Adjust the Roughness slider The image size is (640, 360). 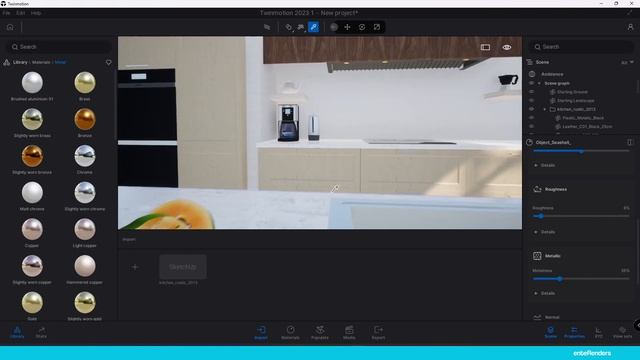[x=581, y=216]
